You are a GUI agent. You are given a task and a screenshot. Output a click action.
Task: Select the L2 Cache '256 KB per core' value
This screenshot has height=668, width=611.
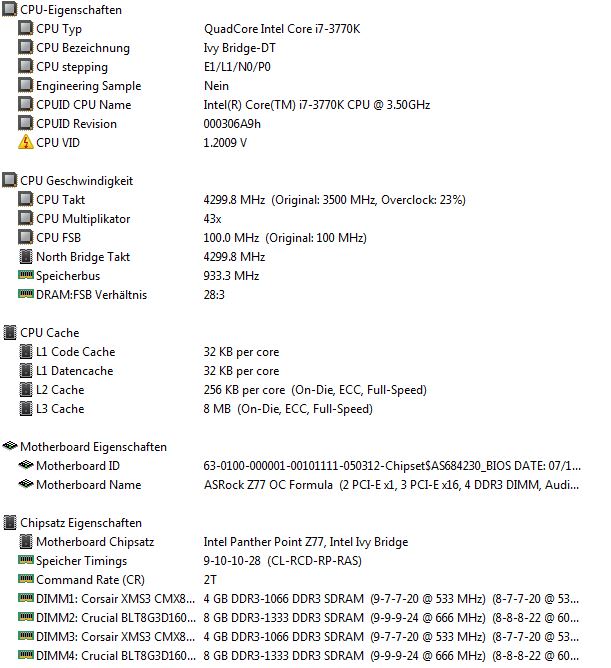click(315, 390)
